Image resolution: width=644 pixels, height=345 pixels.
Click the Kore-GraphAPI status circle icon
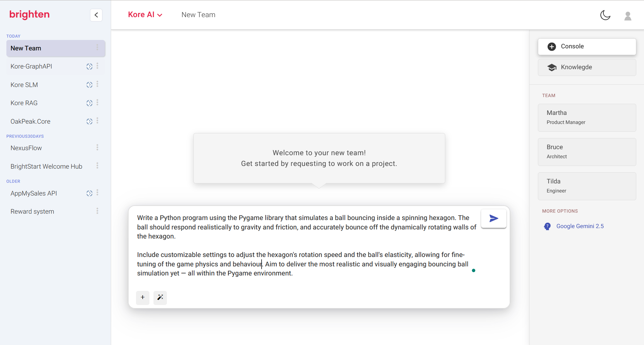point(89,67)
